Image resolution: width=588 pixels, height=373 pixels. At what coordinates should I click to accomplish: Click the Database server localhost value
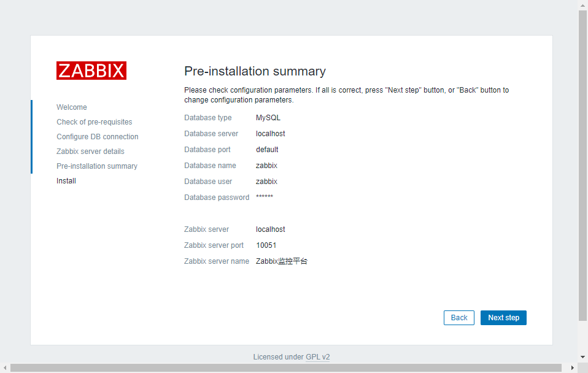[x=271, y=134]
